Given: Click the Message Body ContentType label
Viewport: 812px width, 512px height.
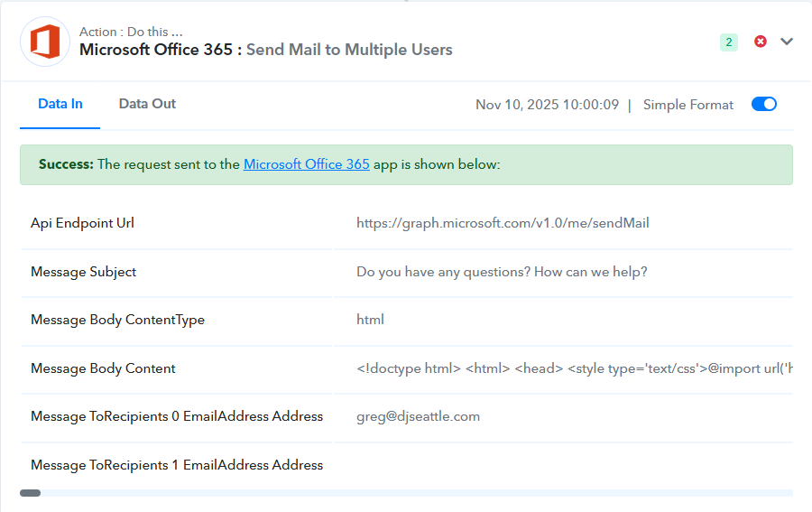Looking at the screenshot, I should [117, 320].
